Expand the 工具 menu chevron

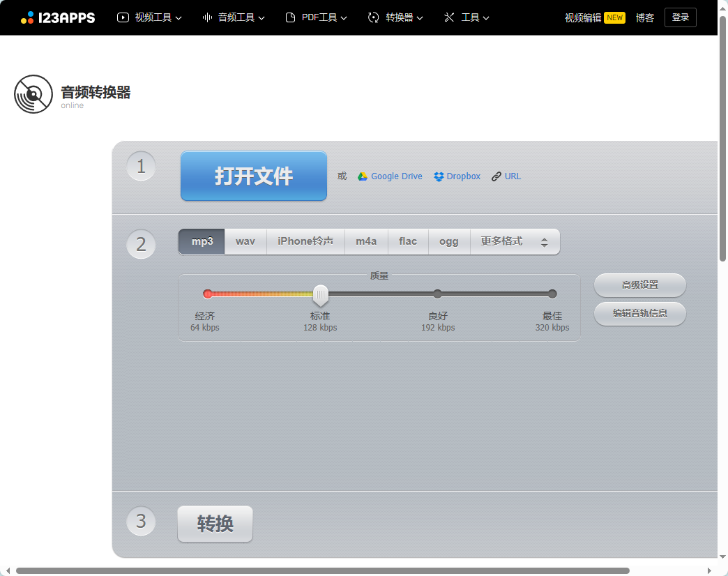coord(486,18)
